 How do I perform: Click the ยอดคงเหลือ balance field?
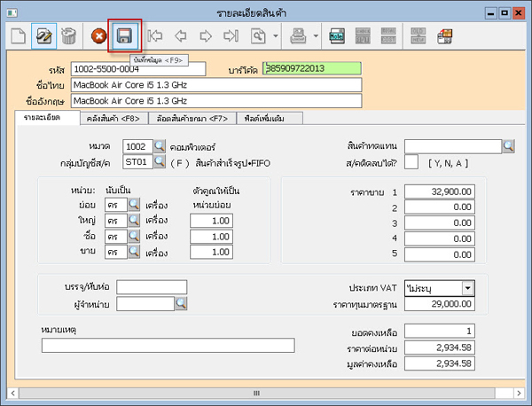pos(440,331)
